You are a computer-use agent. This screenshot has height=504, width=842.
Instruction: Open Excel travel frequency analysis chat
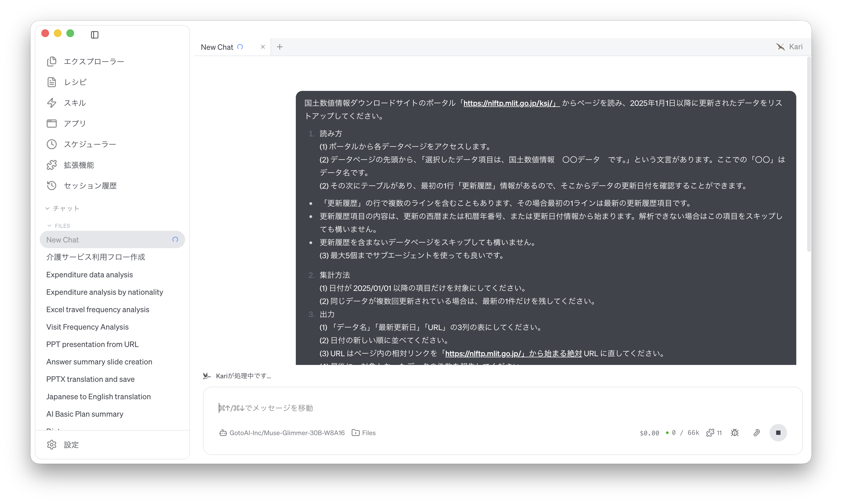pos(97,309)
